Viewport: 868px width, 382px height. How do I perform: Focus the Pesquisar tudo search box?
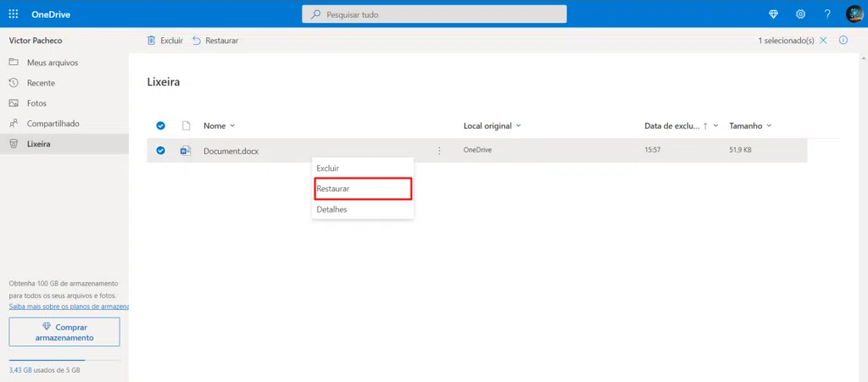(434, 14)
